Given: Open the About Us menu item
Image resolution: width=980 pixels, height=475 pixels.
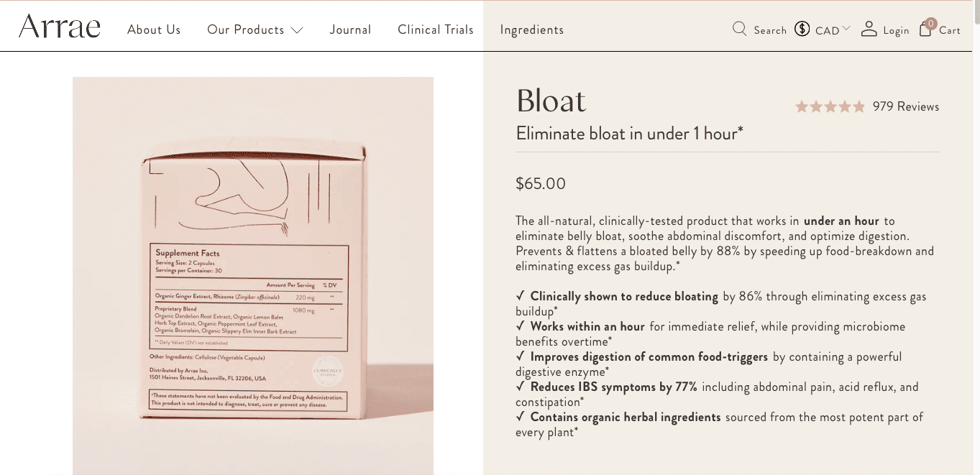Looking at the screenshot, I should click(154, 29).
